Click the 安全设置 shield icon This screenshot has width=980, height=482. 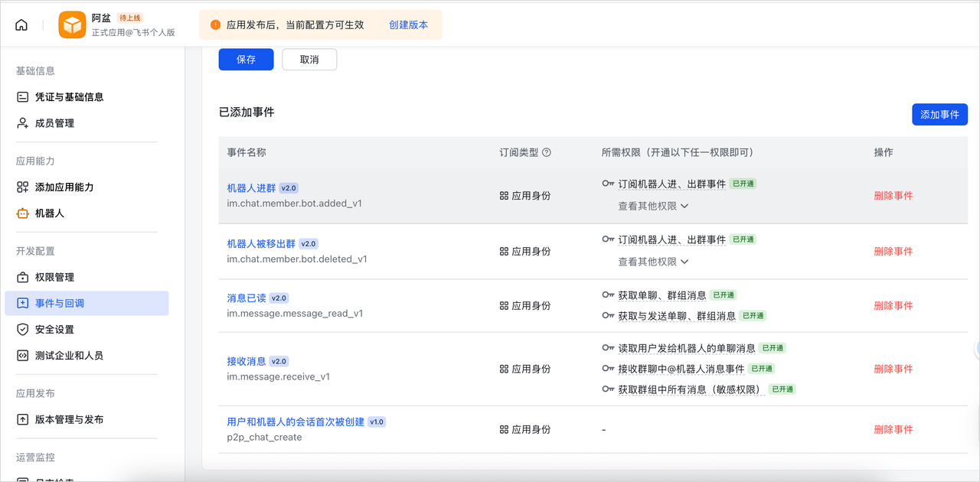pyautogui.click(x=22, y=330)
